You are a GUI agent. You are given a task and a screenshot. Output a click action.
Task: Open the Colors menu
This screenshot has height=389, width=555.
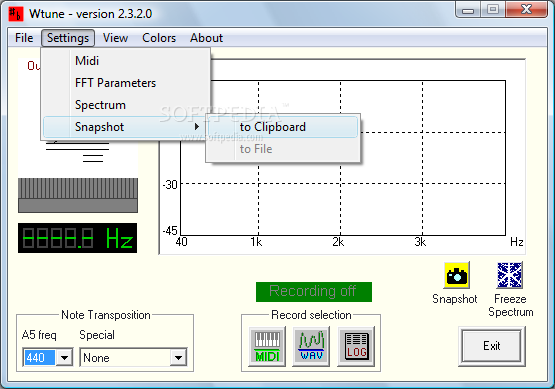[x=159, y=38]
